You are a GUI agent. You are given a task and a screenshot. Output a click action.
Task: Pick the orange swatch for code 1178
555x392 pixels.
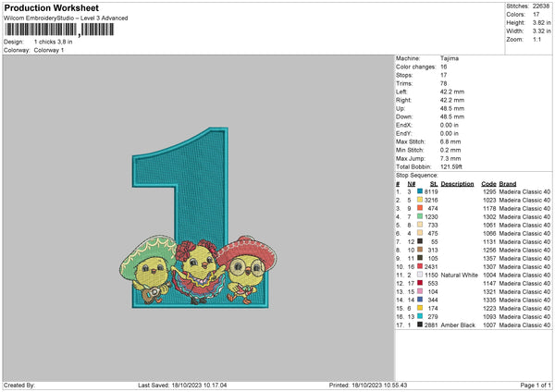[420, 207]
